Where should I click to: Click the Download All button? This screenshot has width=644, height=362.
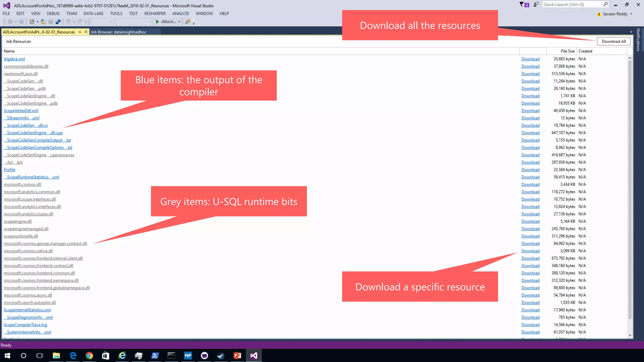[x=613, y=41]
